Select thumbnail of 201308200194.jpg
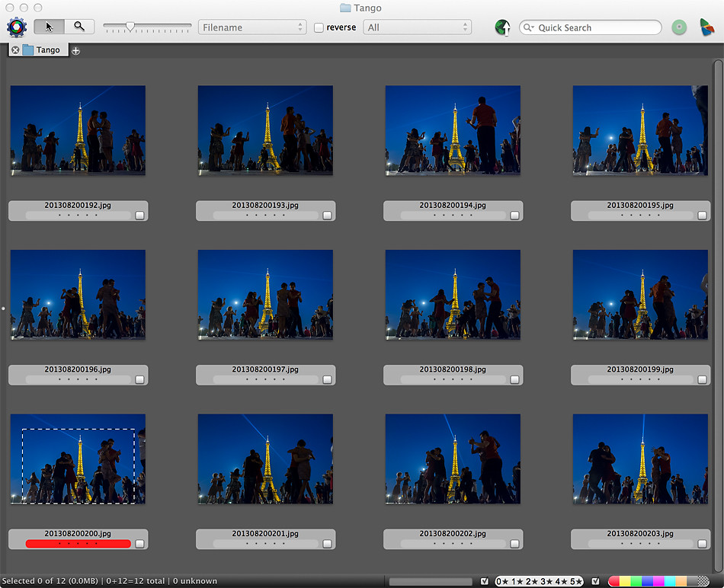The height and width of the screenshot is (588, 724). tap(453, 130)
